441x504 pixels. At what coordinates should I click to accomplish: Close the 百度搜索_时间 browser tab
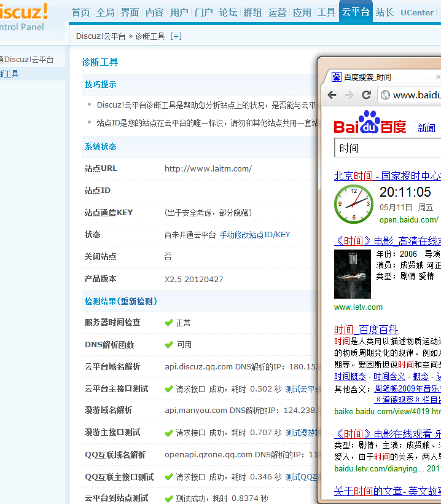438,77
